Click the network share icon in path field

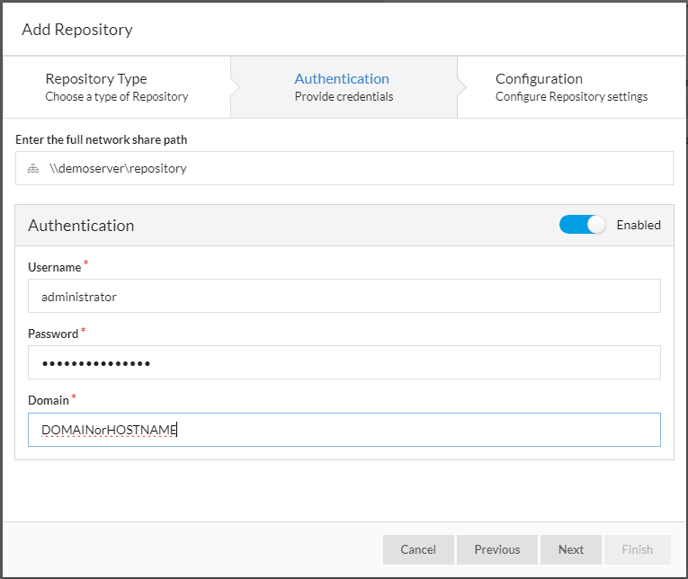tap(33, 168)
